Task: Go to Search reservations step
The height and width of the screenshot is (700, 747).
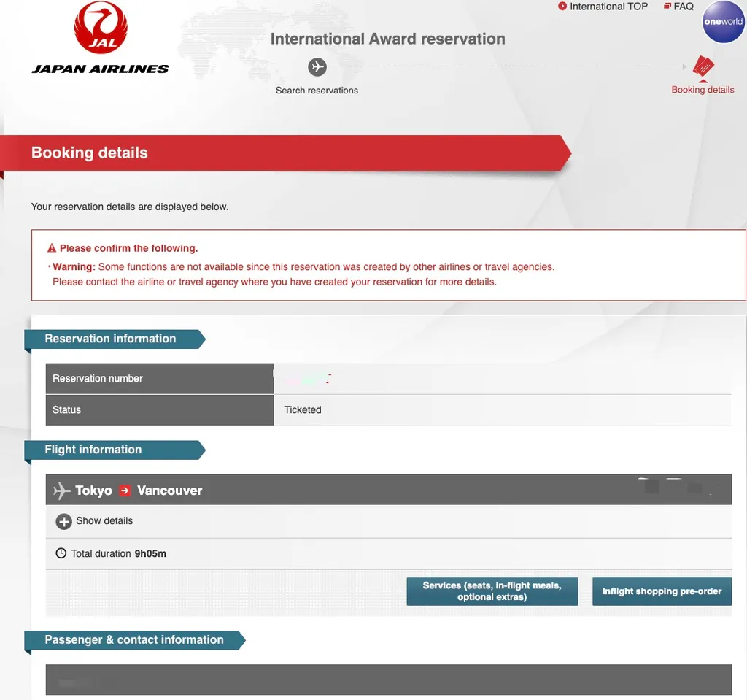Action: (317, 90)
